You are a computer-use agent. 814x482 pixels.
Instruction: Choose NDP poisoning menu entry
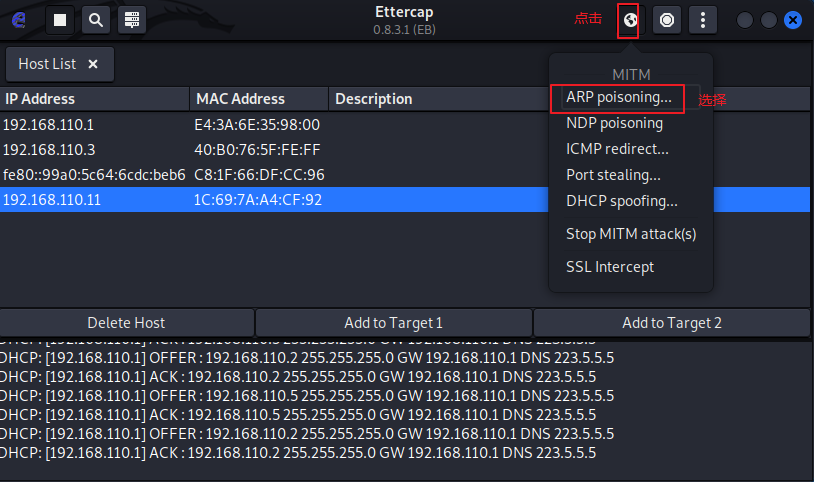(x=614, y=123)
